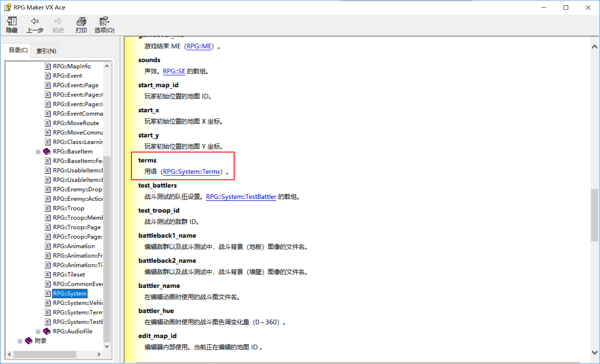600x364 pixels.
Task: Click the book icon beside 附录
Action: (29, 341)
